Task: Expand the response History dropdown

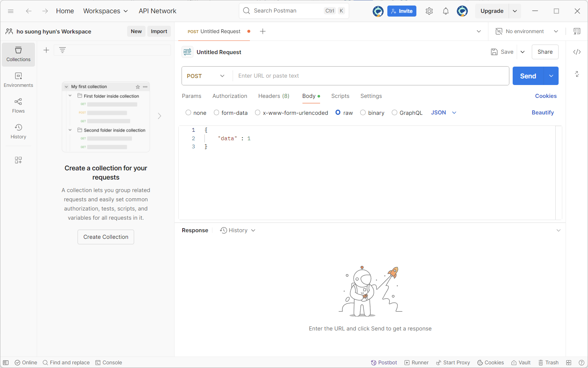Action: click(237, 230)
